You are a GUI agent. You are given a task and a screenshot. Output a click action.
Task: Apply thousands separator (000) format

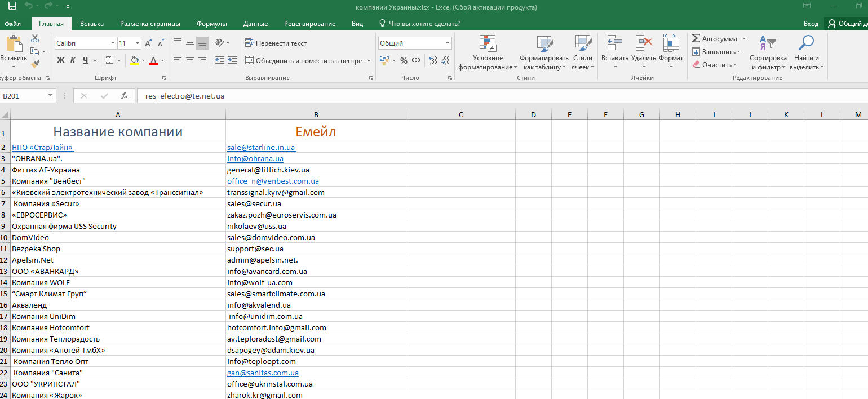[416, 60]
